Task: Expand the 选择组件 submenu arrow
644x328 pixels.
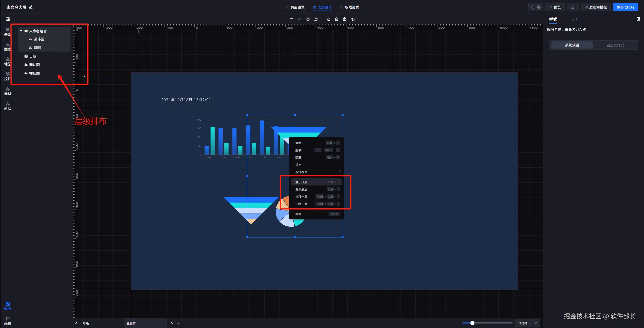Action: (x=340, y=172)
